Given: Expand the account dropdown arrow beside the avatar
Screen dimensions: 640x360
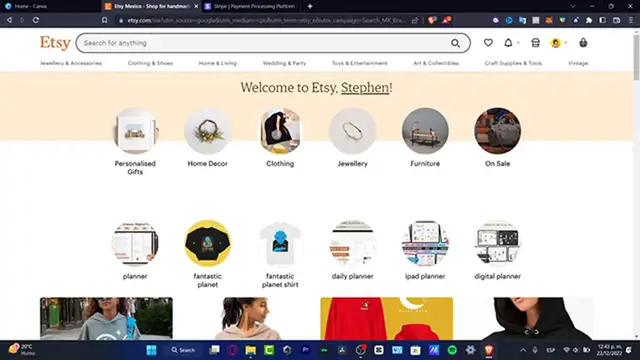Looking at the screenshot, I should 566,42.
